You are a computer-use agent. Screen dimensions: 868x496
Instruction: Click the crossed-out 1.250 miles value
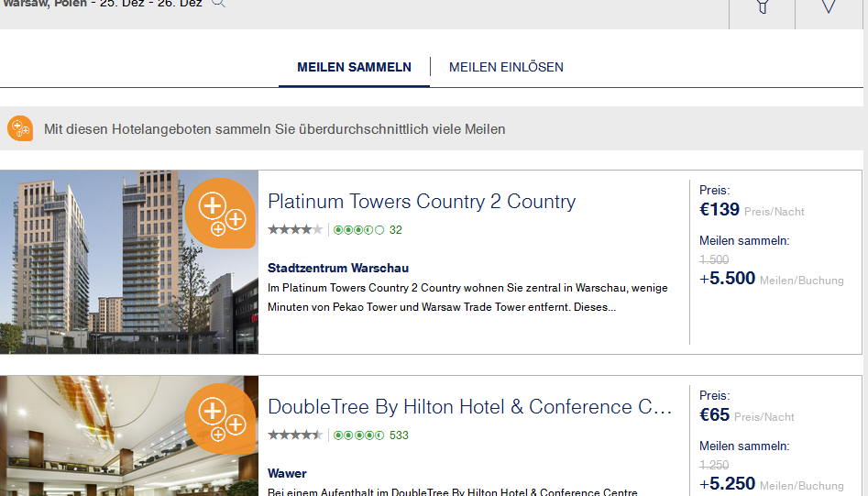[x=714, y=465]
